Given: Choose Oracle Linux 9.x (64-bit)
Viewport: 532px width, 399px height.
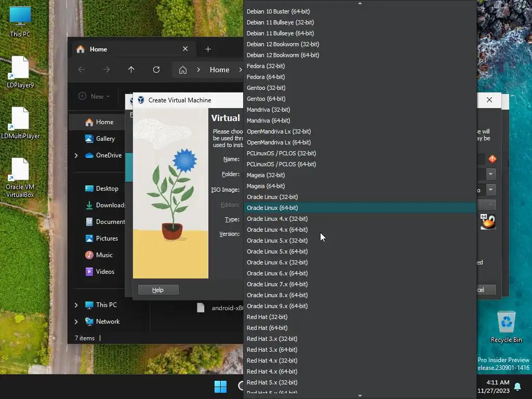Looking at the screenshot, I should tap(360, 305).
